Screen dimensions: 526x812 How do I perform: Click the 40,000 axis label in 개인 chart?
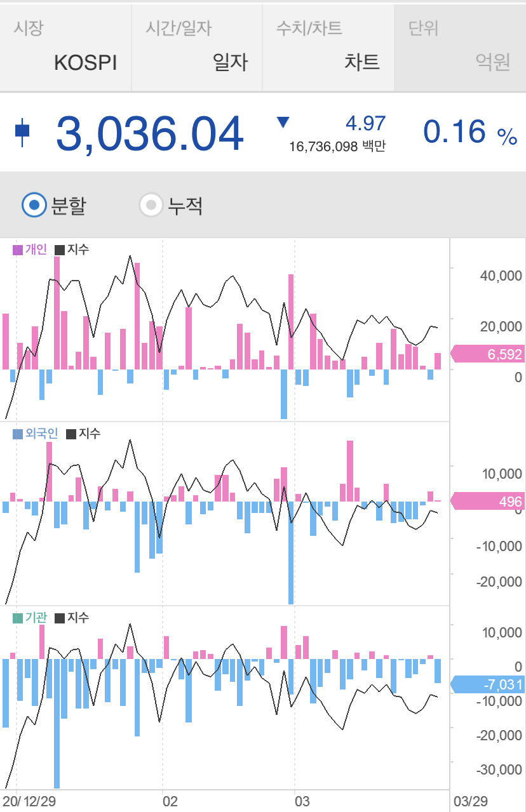point(501,276)
